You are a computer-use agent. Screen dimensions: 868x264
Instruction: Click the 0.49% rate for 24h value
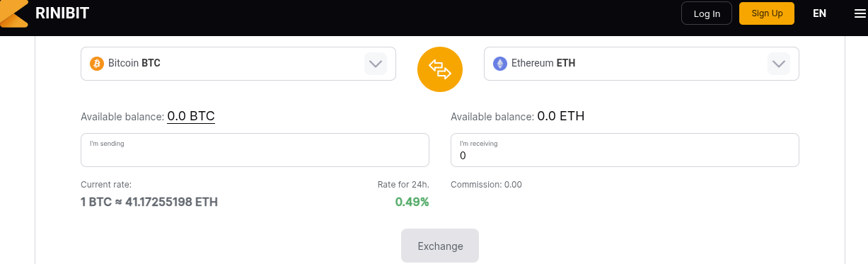point(412,202)
